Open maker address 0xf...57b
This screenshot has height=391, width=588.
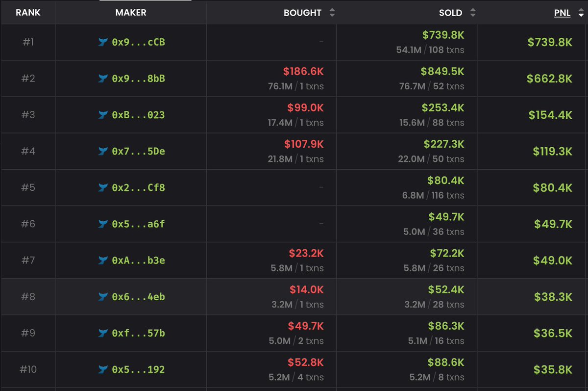tap(139, 333)
